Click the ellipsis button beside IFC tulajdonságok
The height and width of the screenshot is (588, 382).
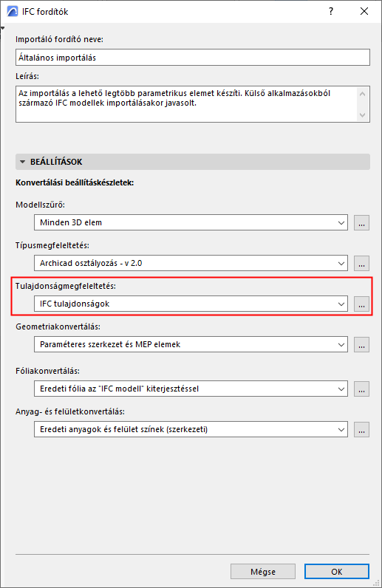tap(361, 304)
